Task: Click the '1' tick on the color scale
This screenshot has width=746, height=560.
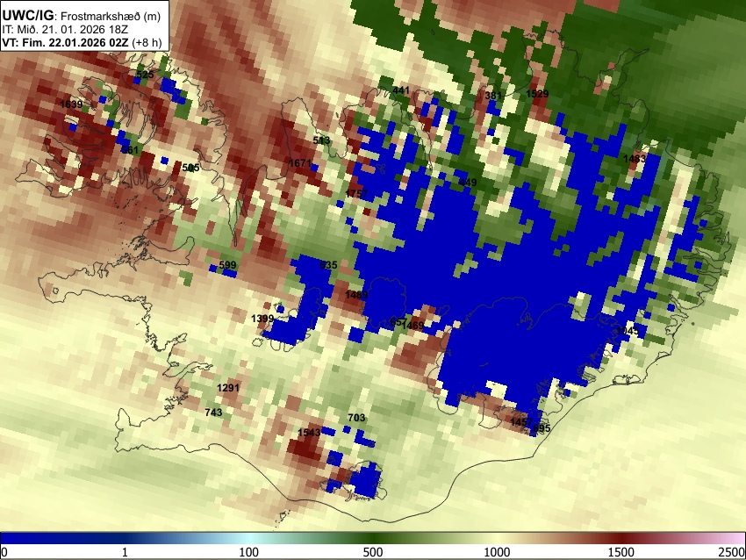Action: pos(125,552)
